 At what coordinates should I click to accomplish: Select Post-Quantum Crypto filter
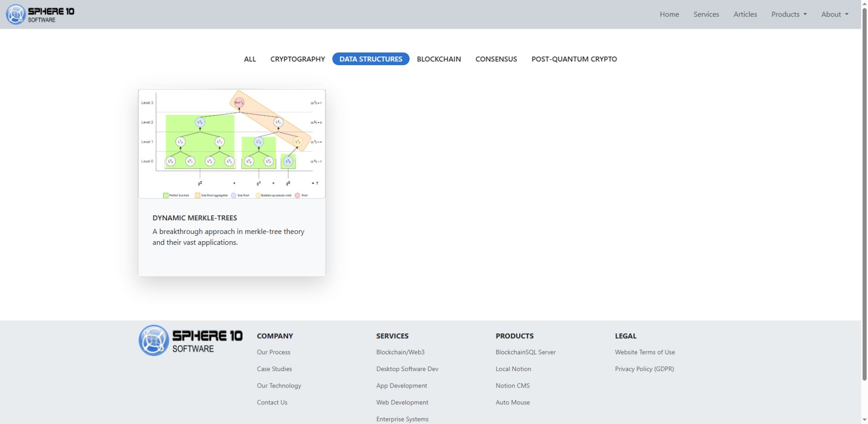(x=574, y=59)
